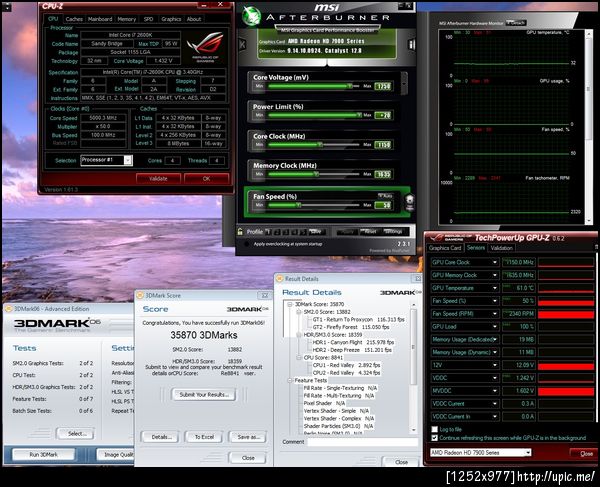Click the Details button in 3DMark Score
This screenshot has height=487, width=600.
[161, 437]
